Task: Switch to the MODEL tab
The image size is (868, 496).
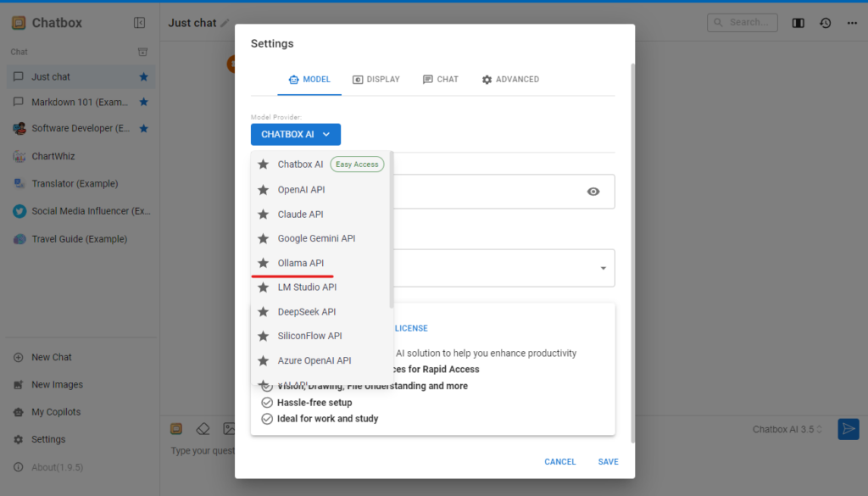Action: [x=309, y=80]
